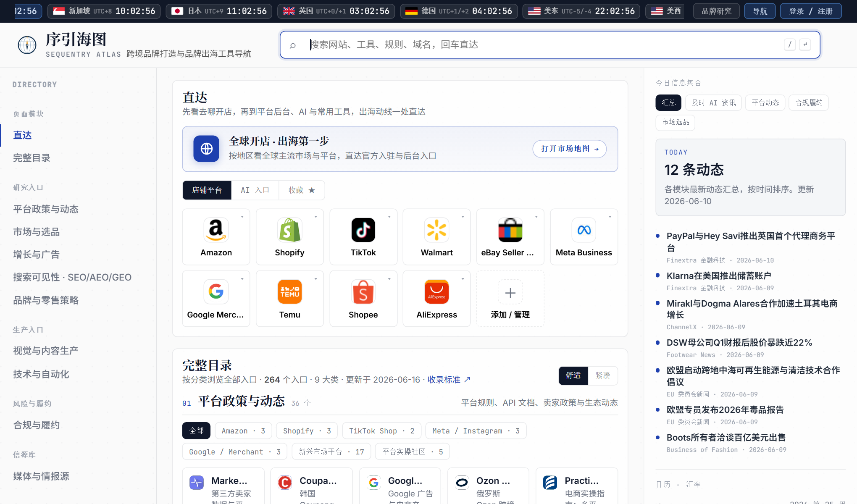
Task: Click the 导航 button in top bar
Action: tap(760, 11)
